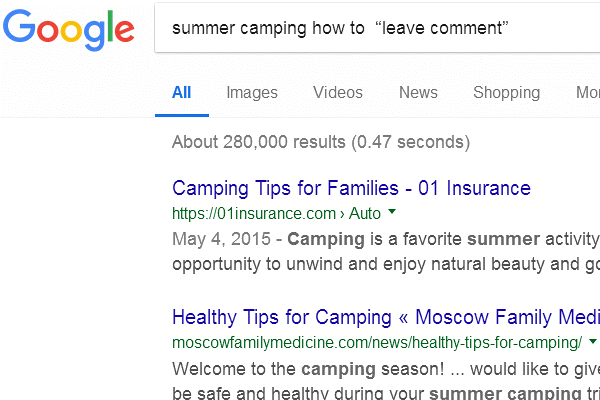The width and height of the screenshot is (600, 400).
Task: Click the About 280,000 results text
Action: (x=320, y=141)
